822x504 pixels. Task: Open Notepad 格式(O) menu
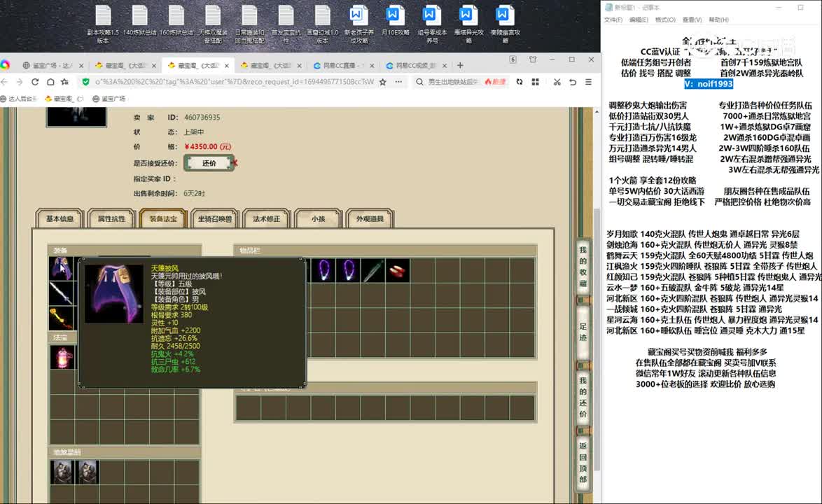tap(664, 20)
